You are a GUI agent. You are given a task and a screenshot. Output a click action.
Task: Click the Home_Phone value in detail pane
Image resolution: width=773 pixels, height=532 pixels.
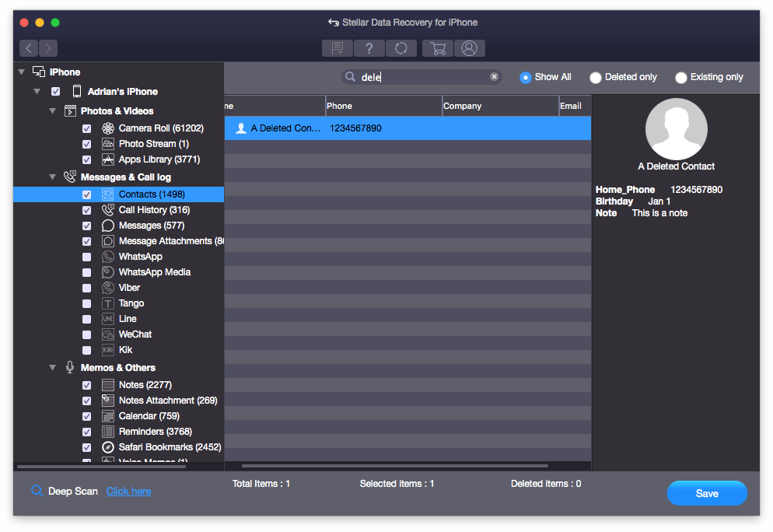click(x=696, y=190)
